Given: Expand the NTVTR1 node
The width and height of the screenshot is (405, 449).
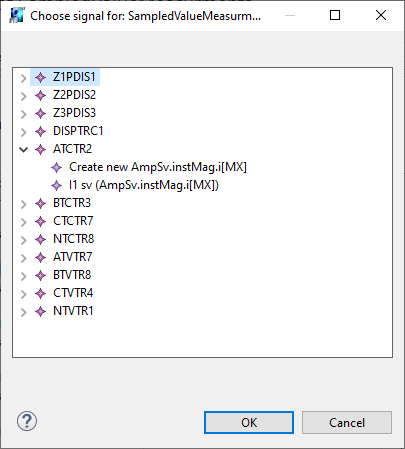Looking at the screenshot, I should click(23, 312).
